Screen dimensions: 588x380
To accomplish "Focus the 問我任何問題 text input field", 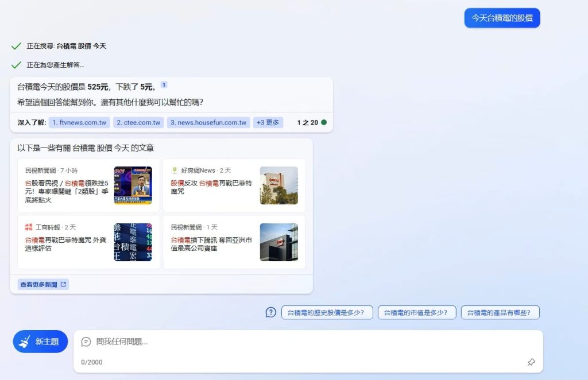I will 304,342.
